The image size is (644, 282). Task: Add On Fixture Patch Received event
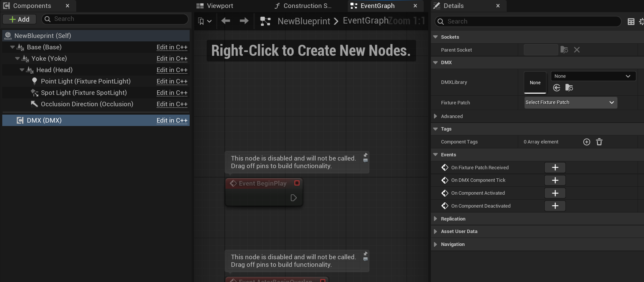(555, 167)
